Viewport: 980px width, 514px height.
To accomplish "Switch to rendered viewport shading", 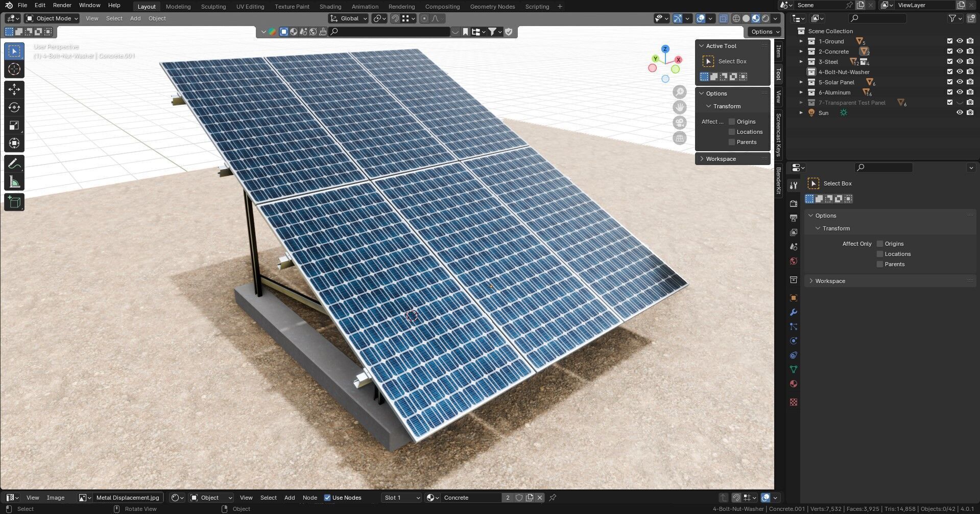I will coord(766,18).
